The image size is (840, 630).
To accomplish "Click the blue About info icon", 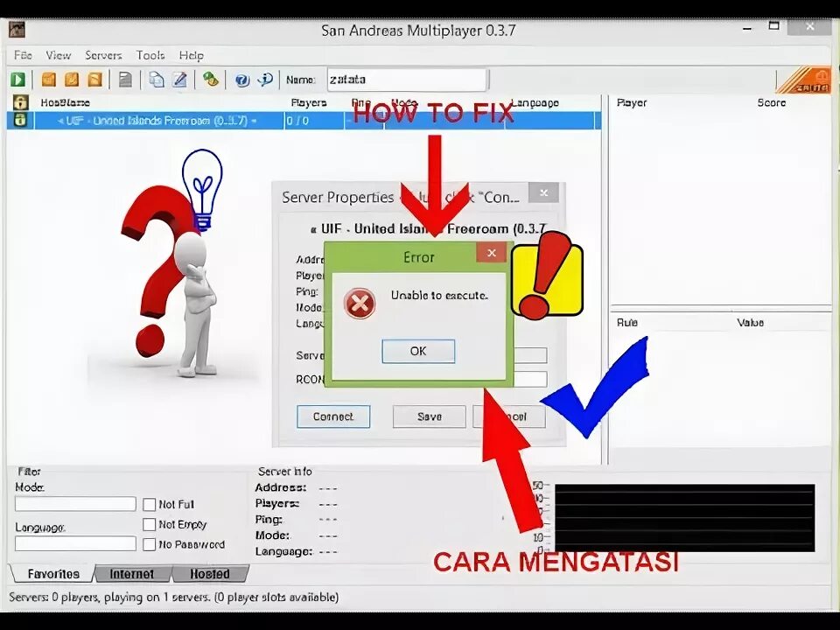I will pyautogui.click(x=265, y=80).
